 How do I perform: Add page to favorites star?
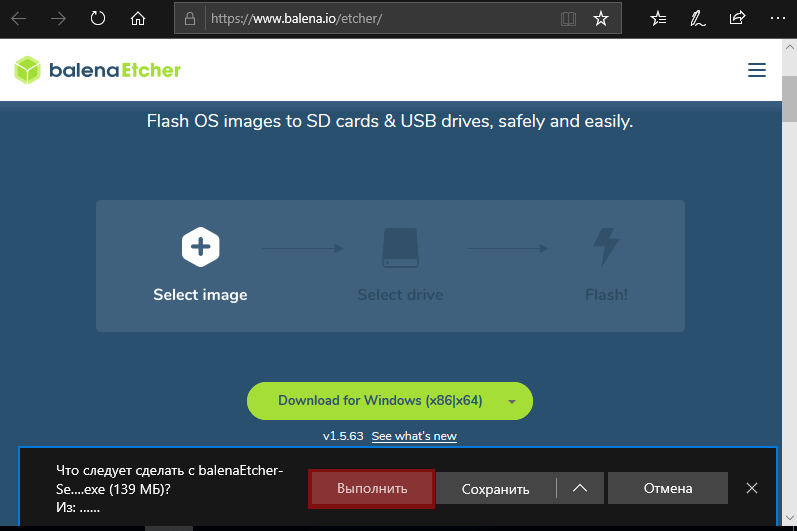(601, 19)
